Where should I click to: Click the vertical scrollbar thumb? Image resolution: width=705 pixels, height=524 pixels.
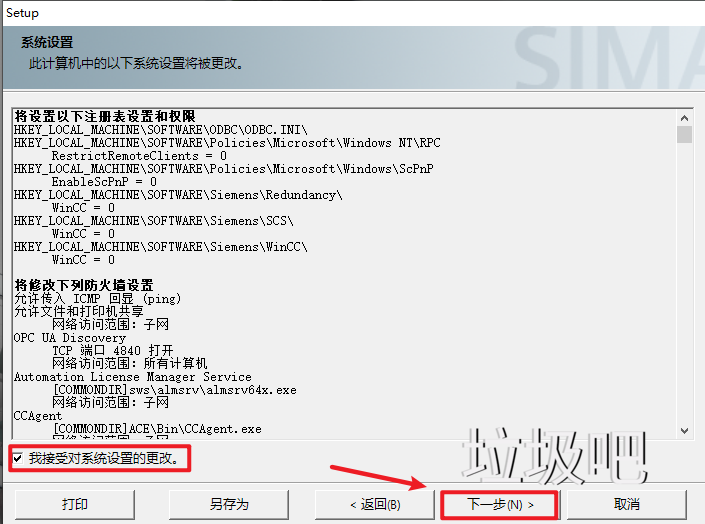(x=684, y=134)
